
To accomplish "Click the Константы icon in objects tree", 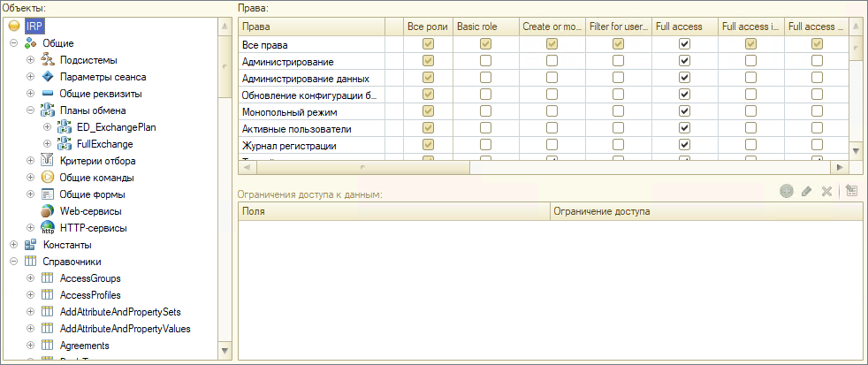I will [x=31, y=245].
